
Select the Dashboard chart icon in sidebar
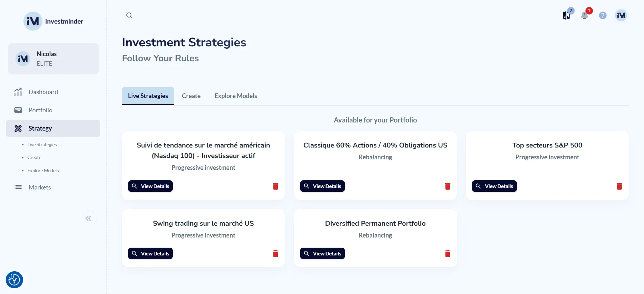click(x=18, y=92)
